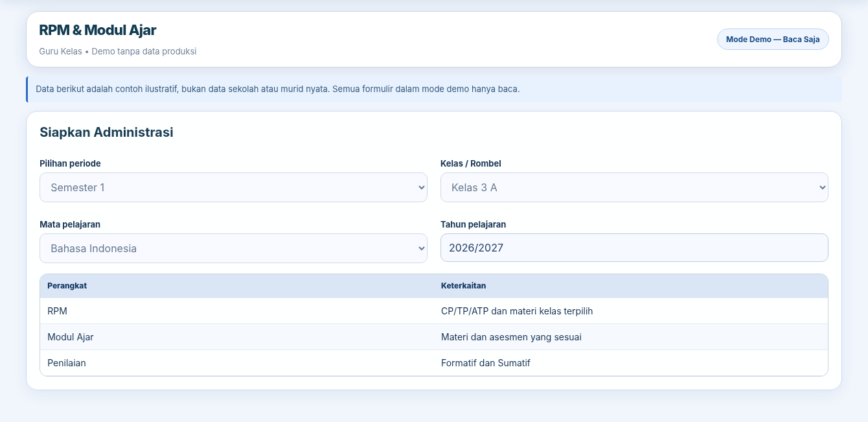Viewport: 868px width, 422px height.
Task: Click the "Siapkan Administrasi" section heading
Action: [106, 132]
